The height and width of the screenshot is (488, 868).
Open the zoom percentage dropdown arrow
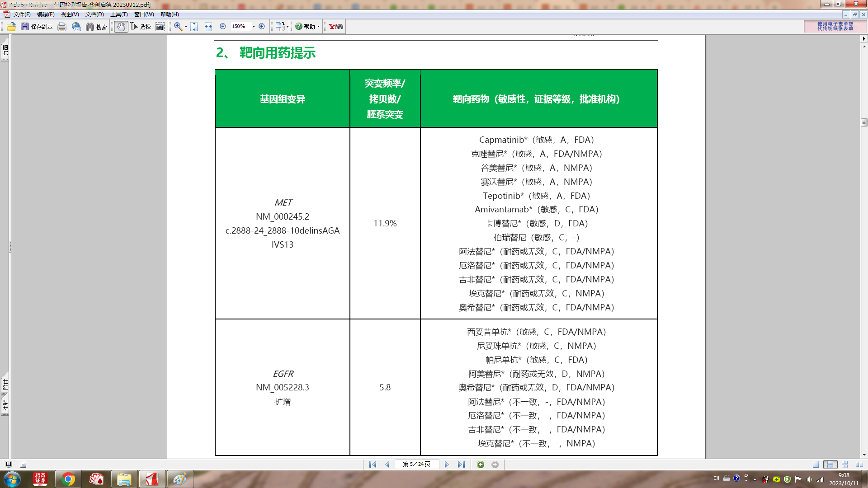253,27
